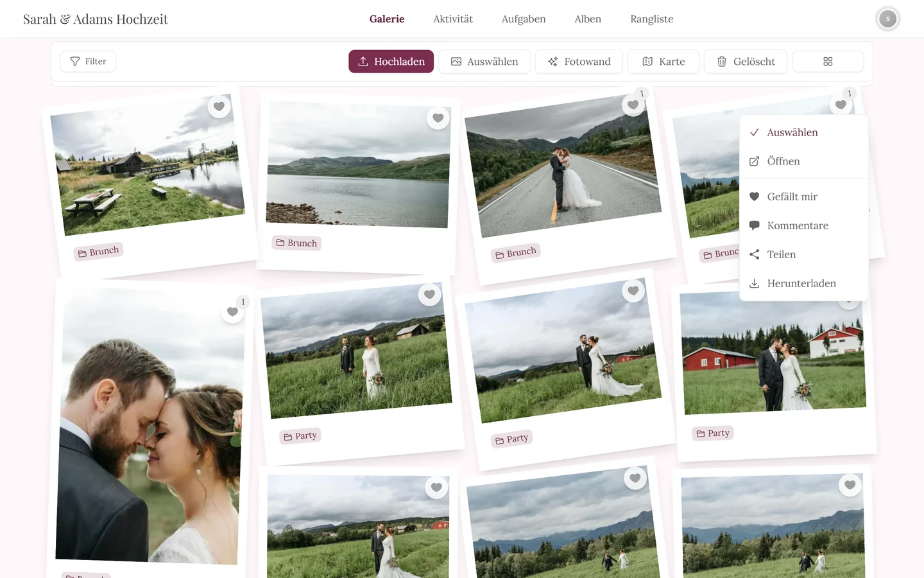This screenshot has width=924, height=578.
Task: Click the Party tag under the wooden barn photo
Action: 300,436
